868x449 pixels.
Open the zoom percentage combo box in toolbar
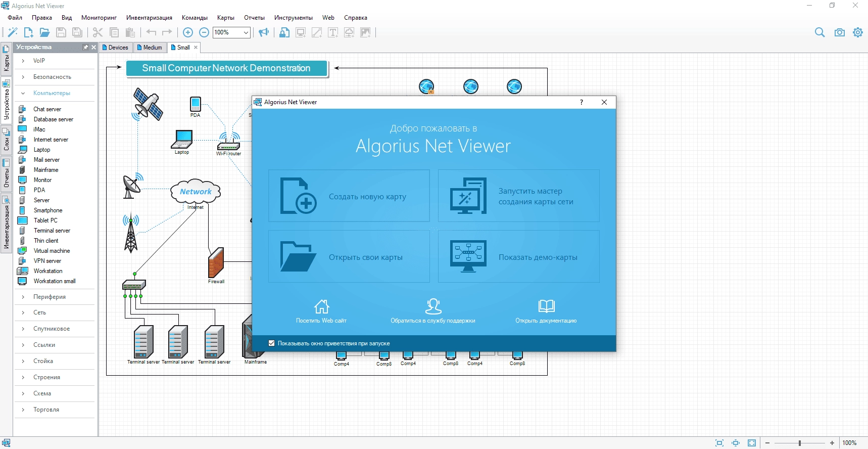232,32
